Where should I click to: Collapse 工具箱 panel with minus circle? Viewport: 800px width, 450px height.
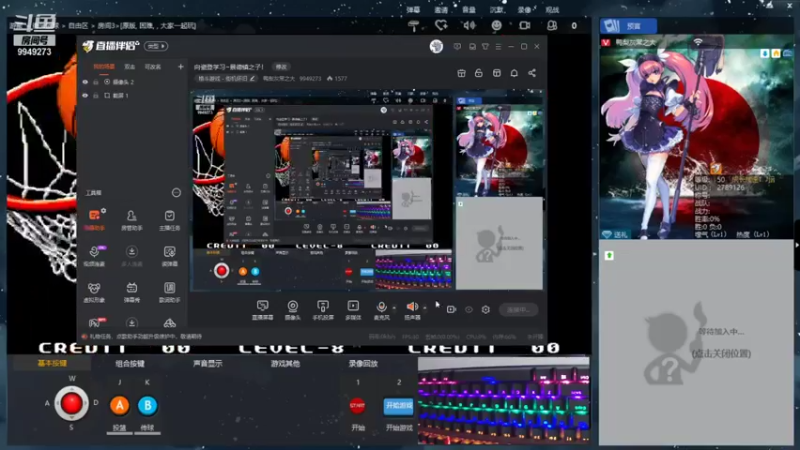tap(176, 192)
